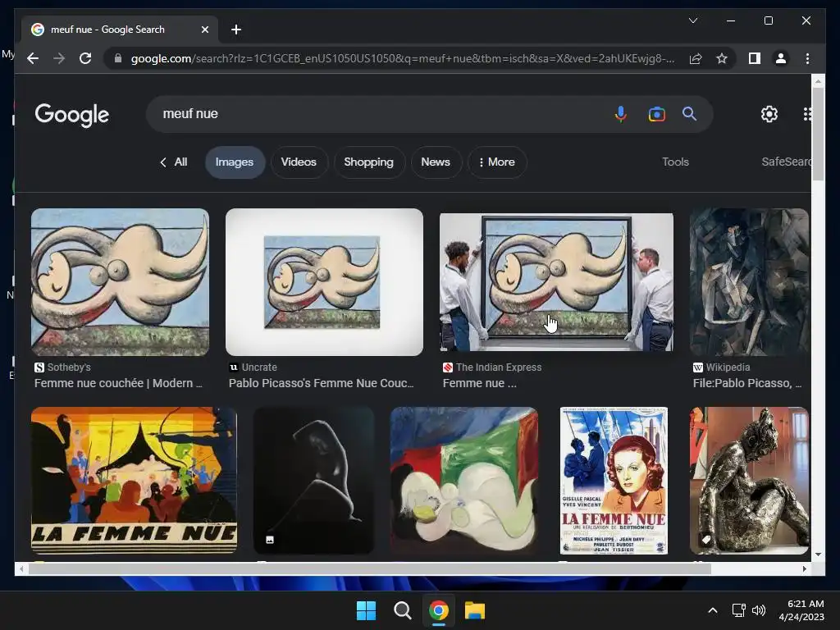Open the yellow 'La Femme Nue' poster

pos(134,480)
